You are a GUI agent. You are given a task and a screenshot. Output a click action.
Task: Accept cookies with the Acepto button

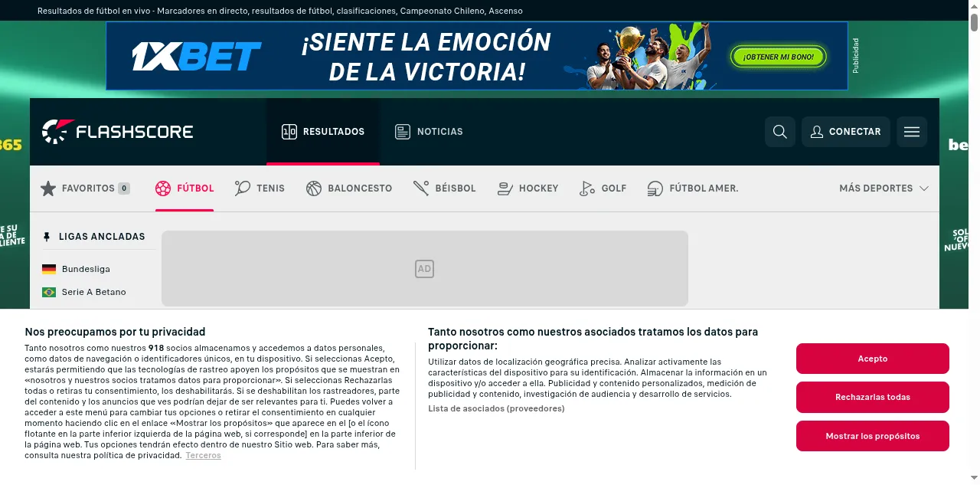[873, 359]
